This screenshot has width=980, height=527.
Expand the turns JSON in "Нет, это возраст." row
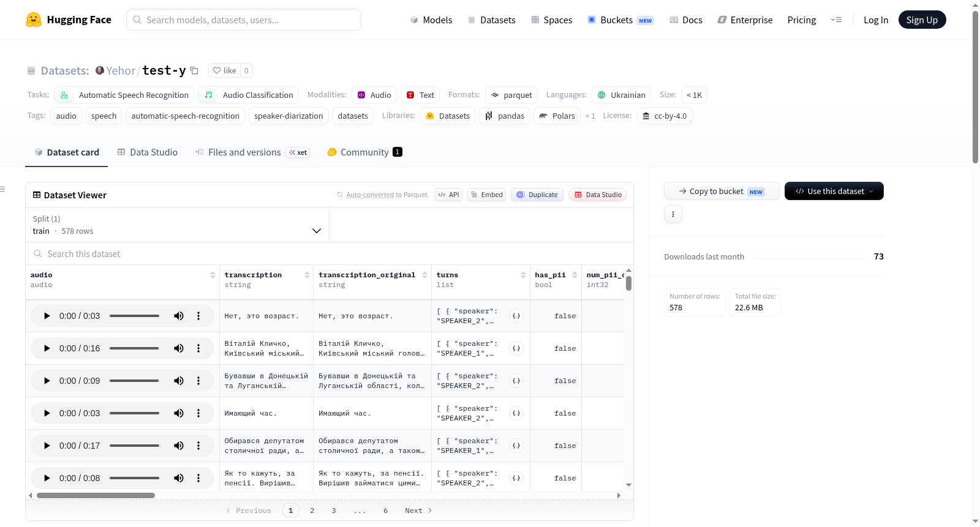point(516,316)
